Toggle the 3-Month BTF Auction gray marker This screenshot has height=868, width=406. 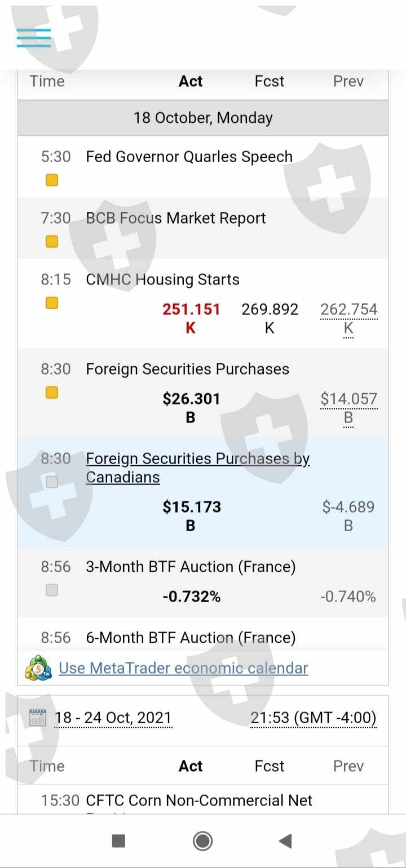[x=52, y=590]
